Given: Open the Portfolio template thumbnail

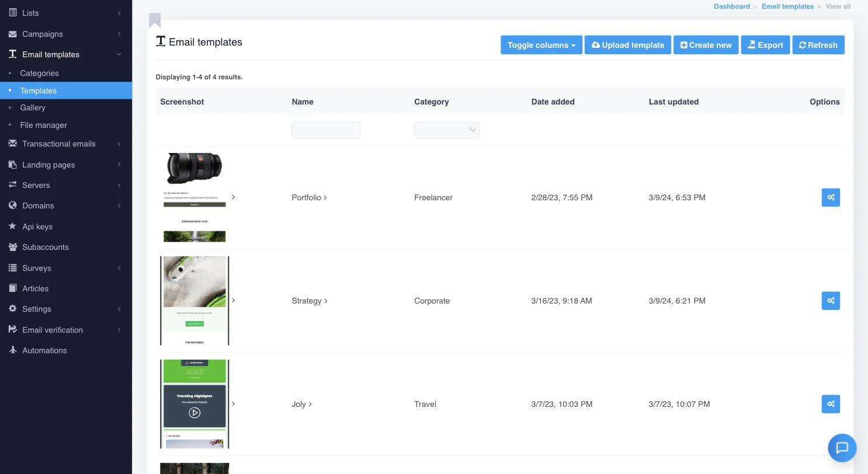Looking at the screenshot, I should point(195,197).
